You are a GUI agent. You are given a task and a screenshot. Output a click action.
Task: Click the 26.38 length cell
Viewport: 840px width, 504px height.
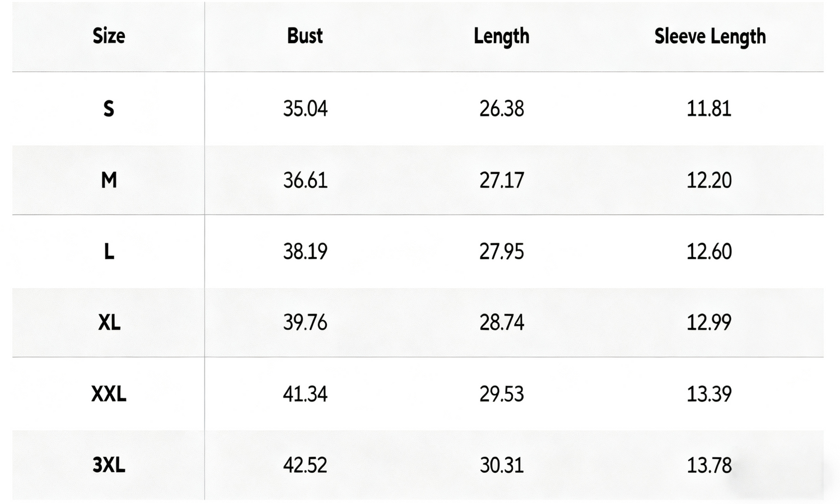(501, 108)
